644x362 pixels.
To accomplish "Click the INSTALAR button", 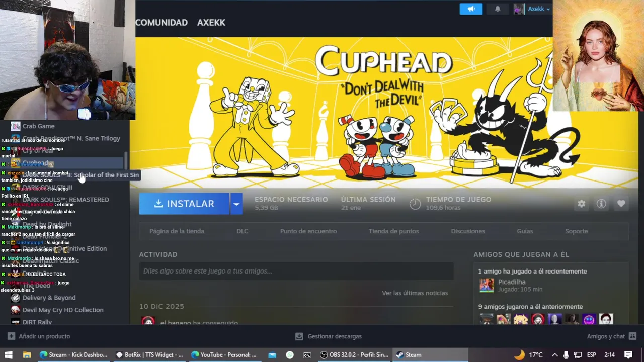I will click(x=184, y=204).
